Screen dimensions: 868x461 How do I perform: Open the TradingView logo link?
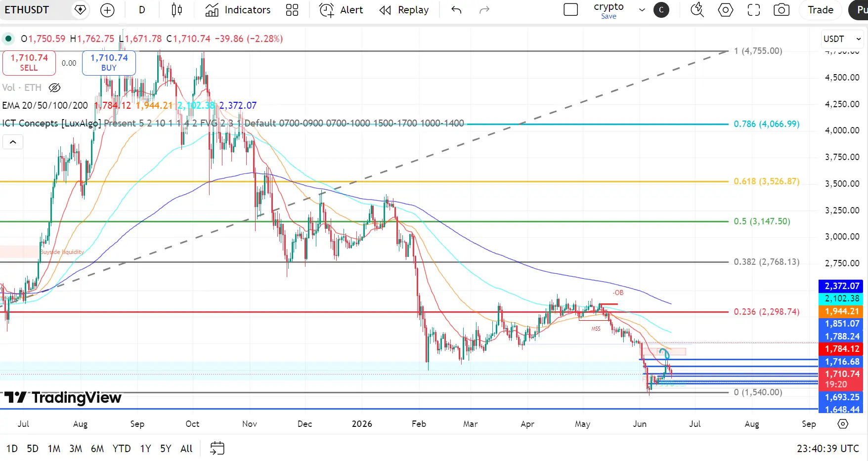pyautogui.click(x=63, y=397)
